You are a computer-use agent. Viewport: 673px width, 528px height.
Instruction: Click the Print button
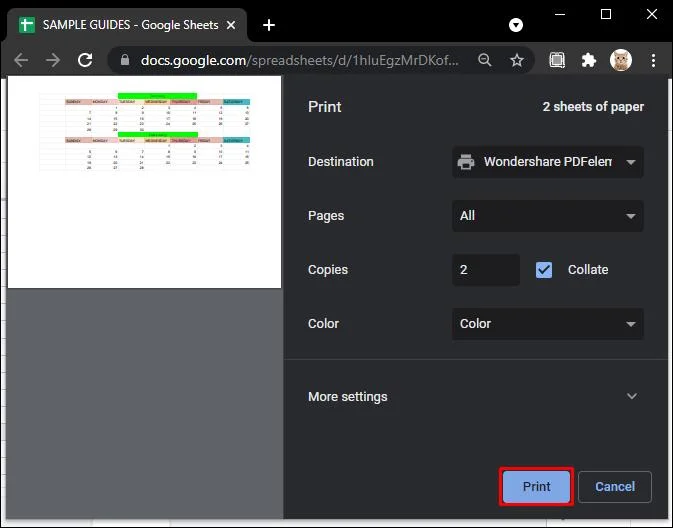(537, 486)
